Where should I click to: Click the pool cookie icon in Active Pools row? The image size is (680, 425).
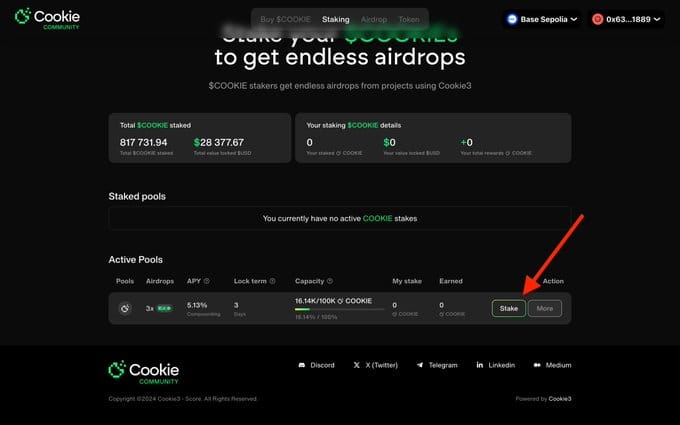(x=125, y=308)
